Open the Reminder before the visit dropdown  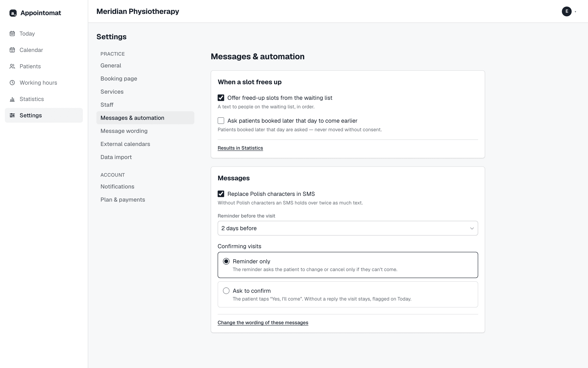click(348, 228)
